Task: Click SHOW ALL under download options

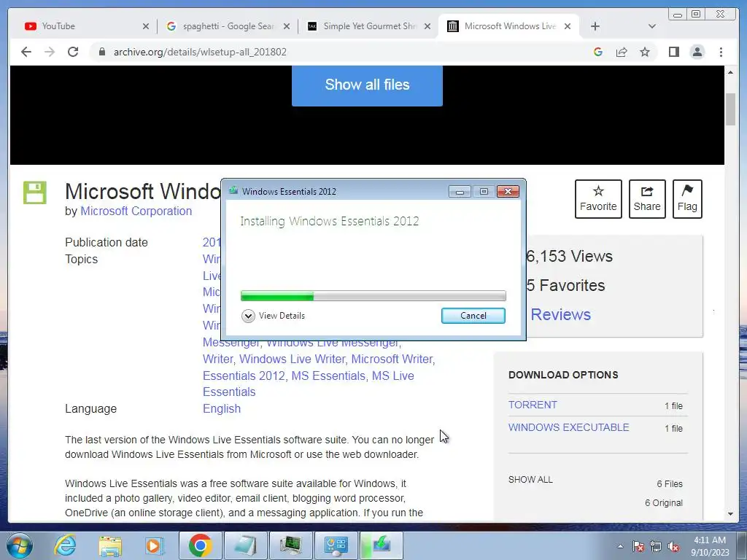Action: point(530,480)
